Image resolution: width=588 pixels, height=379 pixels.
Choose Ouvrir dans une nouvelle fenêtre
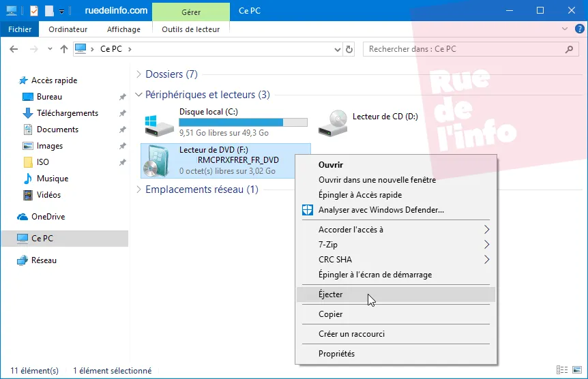[x=396, y=180]
